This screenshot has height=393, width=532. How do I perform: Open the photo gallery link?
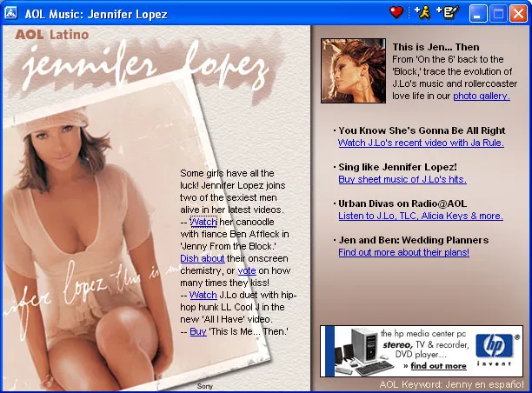pos(482,96)
